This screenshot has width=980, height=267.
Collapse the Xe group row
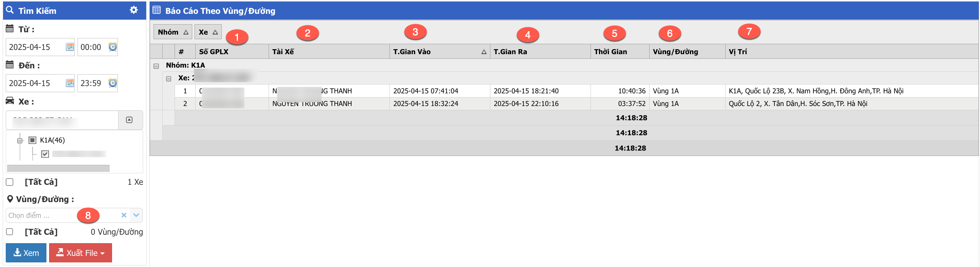(168, 78)
